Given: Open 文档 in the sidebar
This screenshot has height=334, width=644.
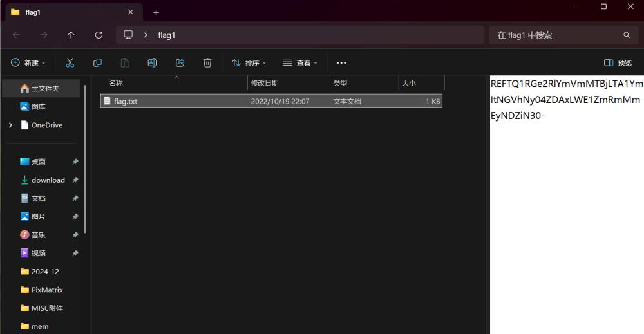Looking at the screenshot, I should pyautogui.click(x=39, y=198).
